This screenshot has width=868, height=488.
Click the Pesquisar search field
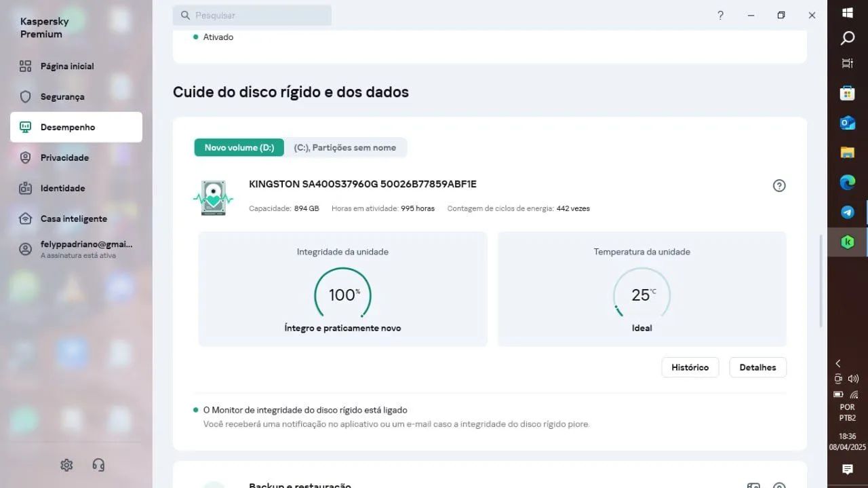(x=252, y=15)
